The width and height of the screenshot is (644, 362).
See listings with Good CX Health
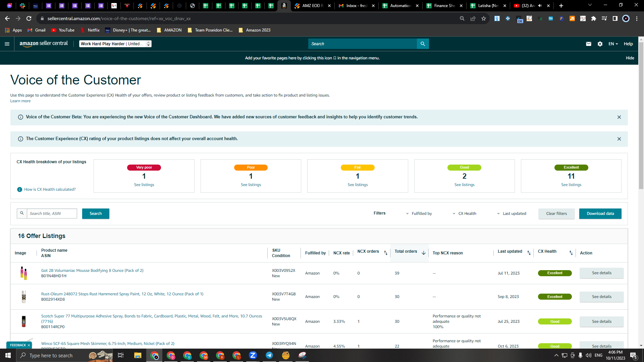click(465, 185)
